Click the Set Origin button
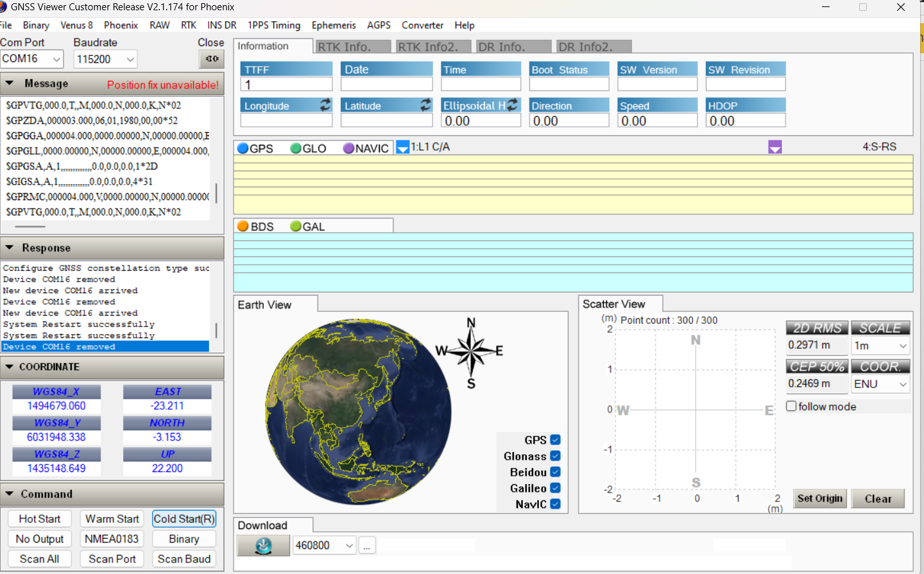The width and height of the screenshot is (924, 574). click(819, 499)
